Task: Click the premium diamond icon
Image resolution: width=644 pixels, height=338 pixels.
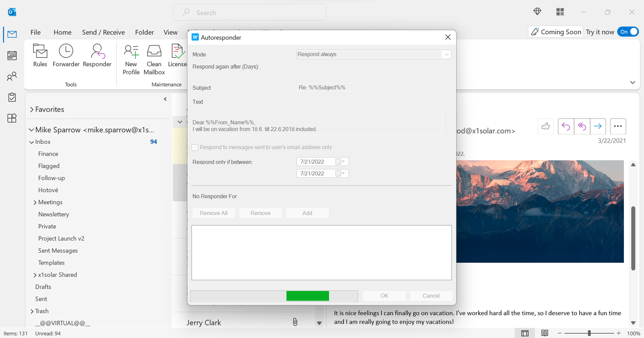Action: tap(537, 12)
